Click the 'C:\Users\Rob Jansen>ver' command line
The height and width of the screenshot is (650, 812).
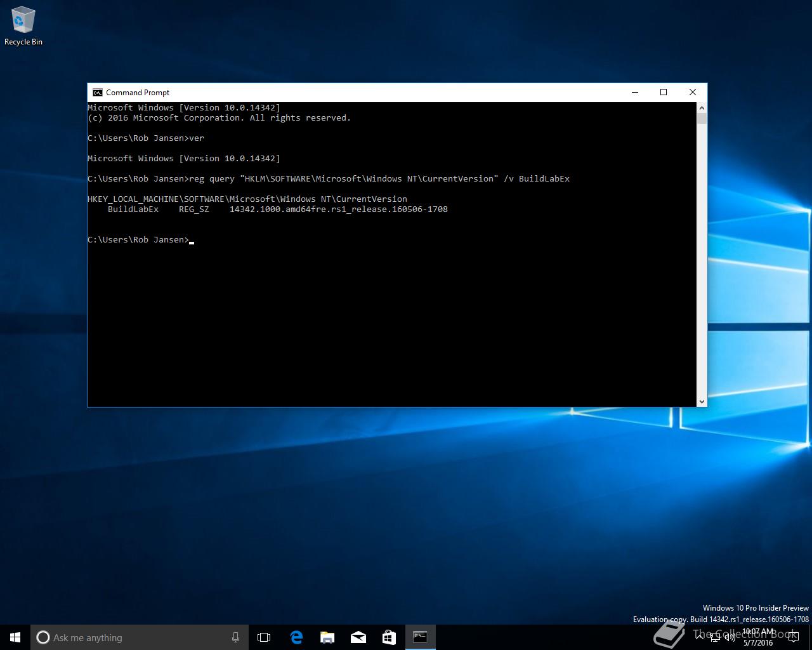point(146,138)
